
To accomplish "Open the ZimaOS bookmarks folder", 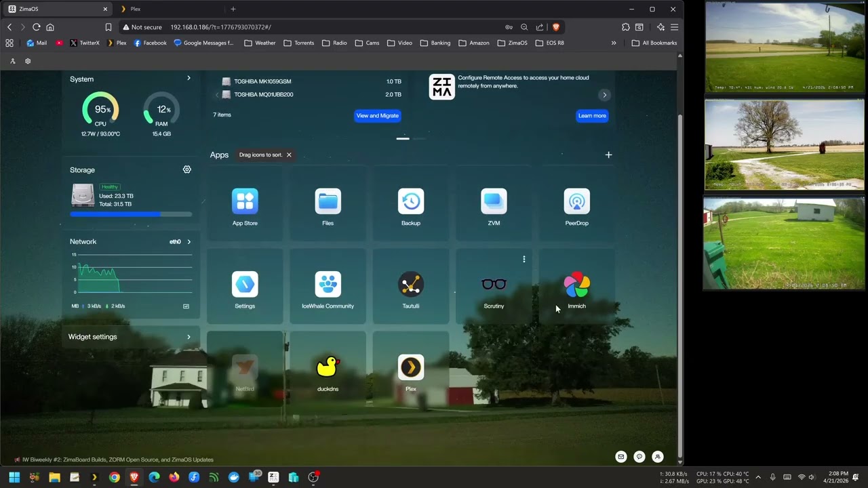I will (512, 43).
